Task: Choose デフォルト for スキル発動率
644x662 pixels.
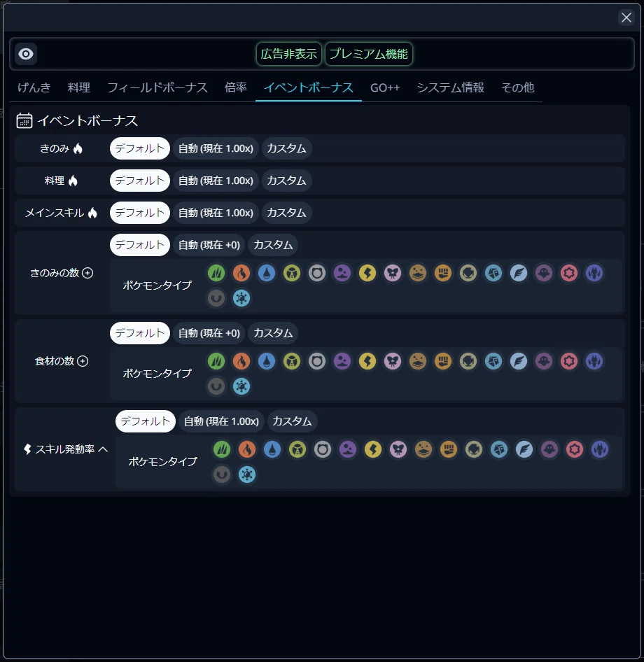Action: 146,421
